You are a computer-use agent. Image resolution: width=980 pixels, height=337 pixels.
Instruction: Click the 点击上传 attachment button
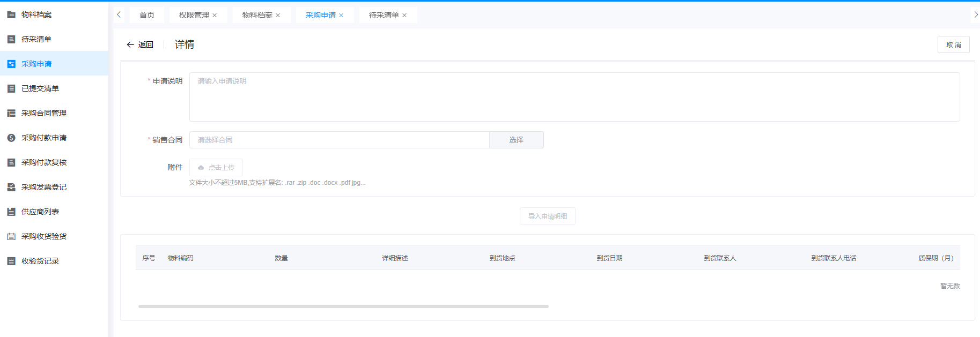point(216,167)
